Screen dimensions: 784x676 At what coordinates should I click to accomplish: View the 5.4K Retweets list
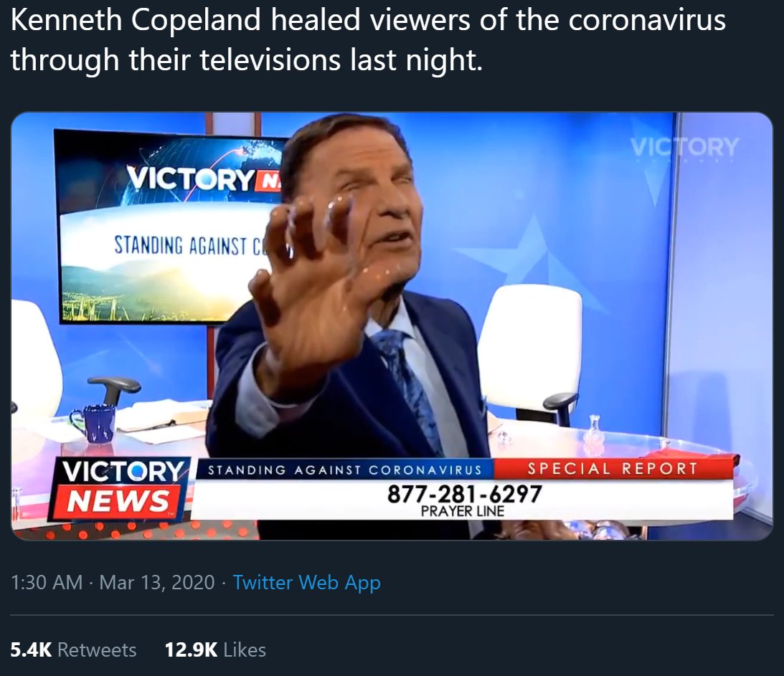coord(73,649)
